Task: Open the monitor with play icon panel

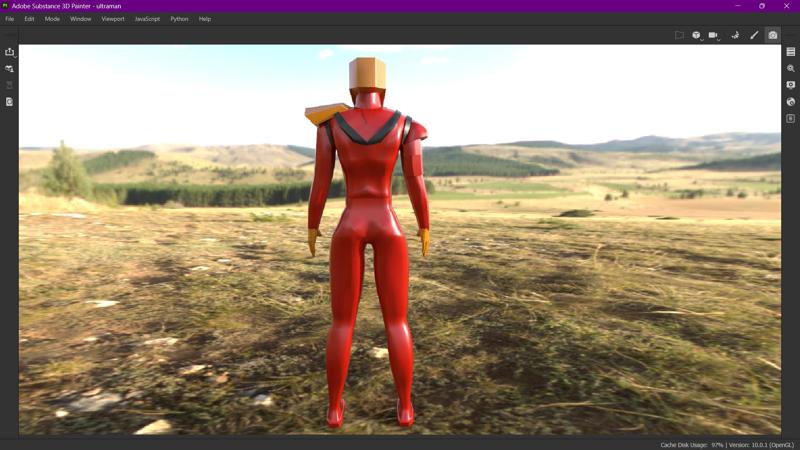Action: [x=791, y=85]
